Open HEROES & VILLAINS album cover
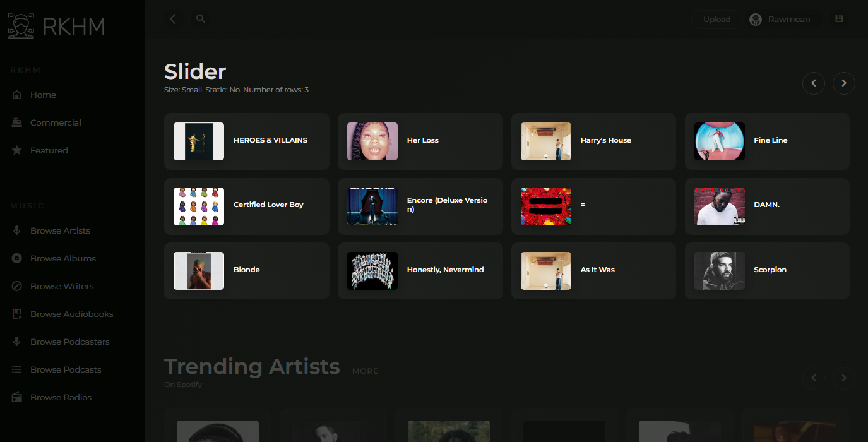This screenshot has height=442, width=868. point(199,141)
